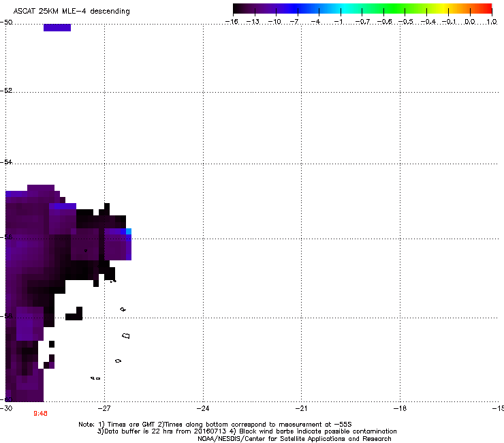Click the isolated blue data patch near -50
The width and height of the screenshot is (504, 443).
(57, 27)
